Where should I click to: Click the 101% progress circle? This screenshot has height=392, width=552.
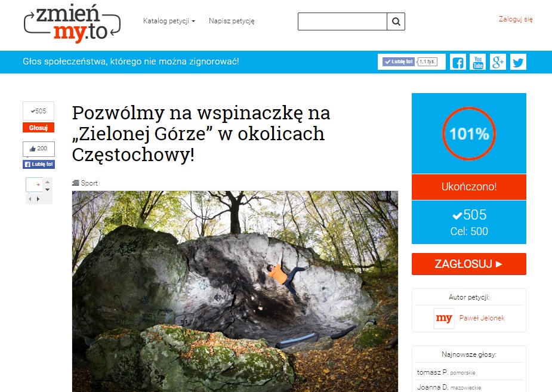[x=469, y=134]
